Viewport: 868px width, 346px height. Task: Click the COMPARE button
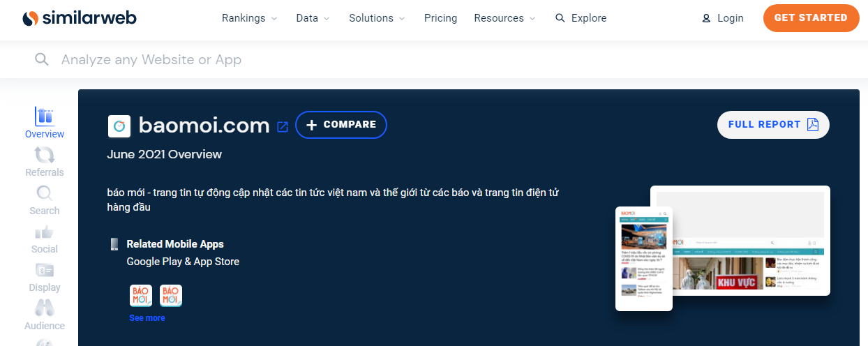pyautogui.click(x=341, y=125)
